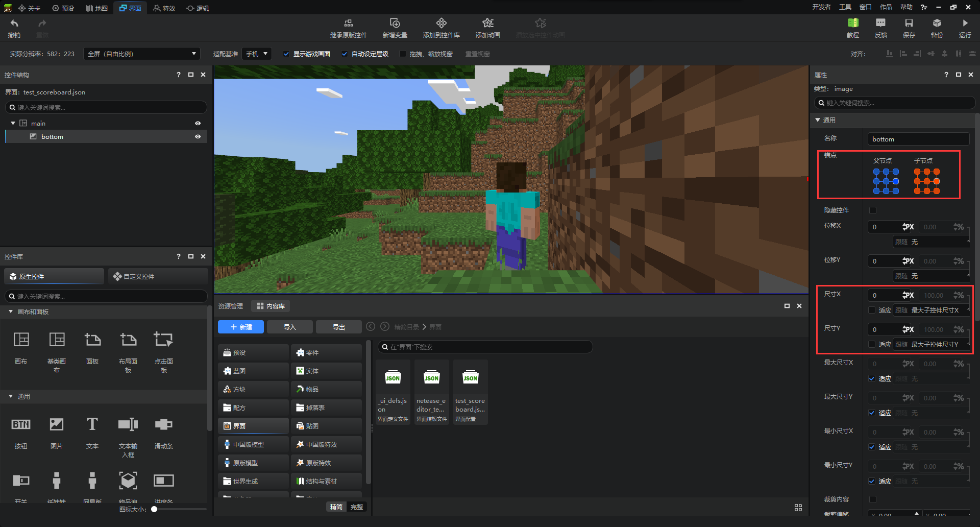Select the 文本输入框 control icon

click(128, 424)
